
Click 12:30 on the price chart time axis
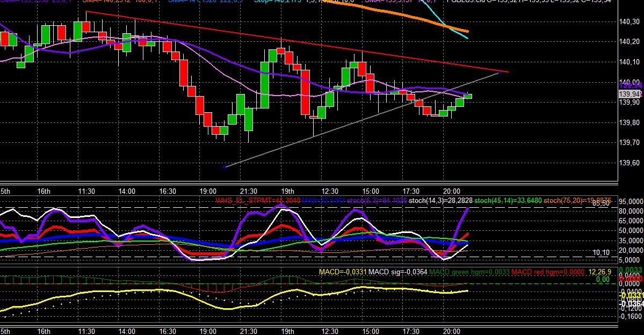(330, 191)
